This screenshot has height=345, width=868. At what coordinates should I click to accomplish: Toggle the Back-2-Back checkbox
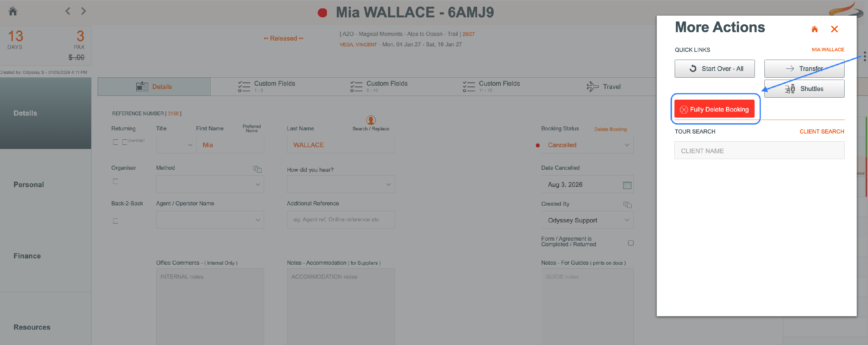(115, 221)
